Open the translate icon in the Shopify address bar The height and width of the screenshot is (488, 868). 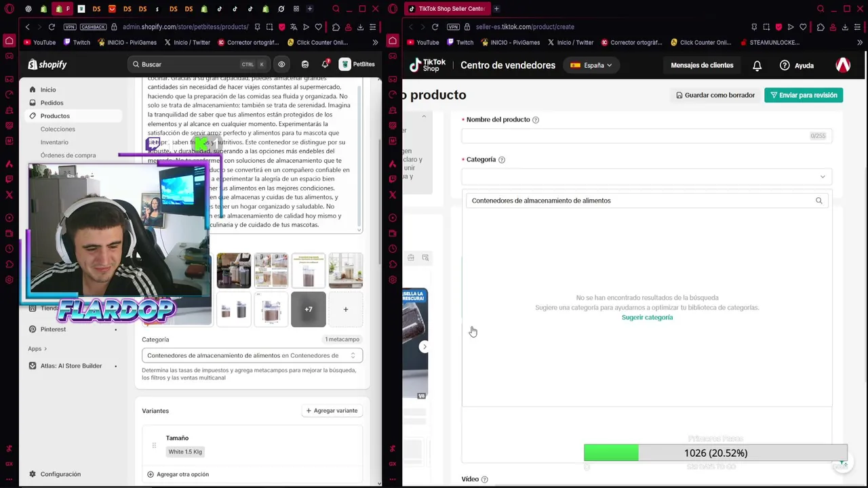coord(294,27)
